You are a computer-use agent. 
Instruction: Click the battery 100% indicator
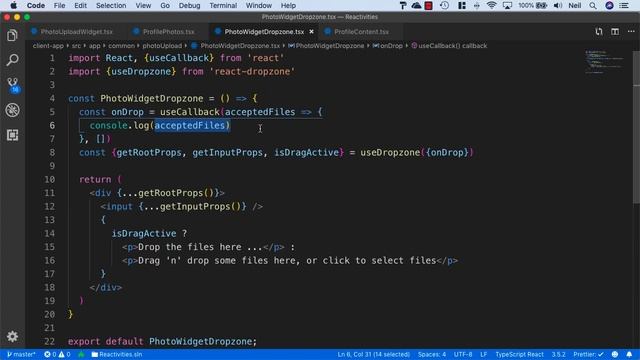pos(532,5)
